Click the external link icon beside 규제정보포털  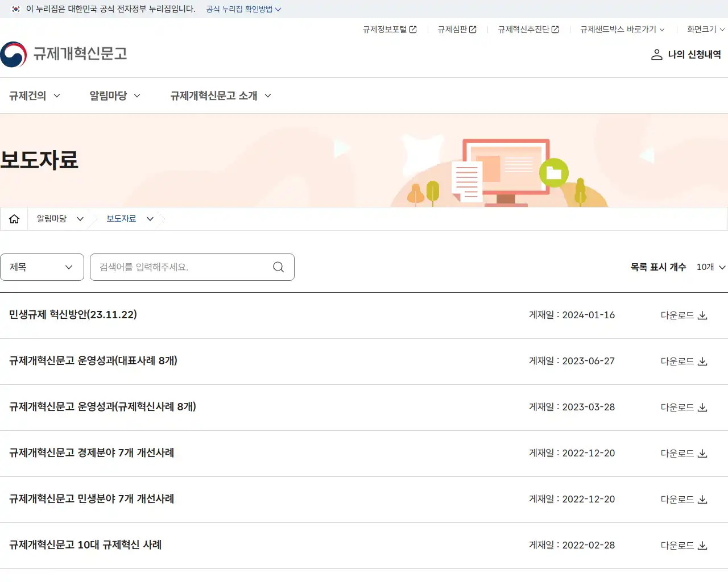pos(413,29)
